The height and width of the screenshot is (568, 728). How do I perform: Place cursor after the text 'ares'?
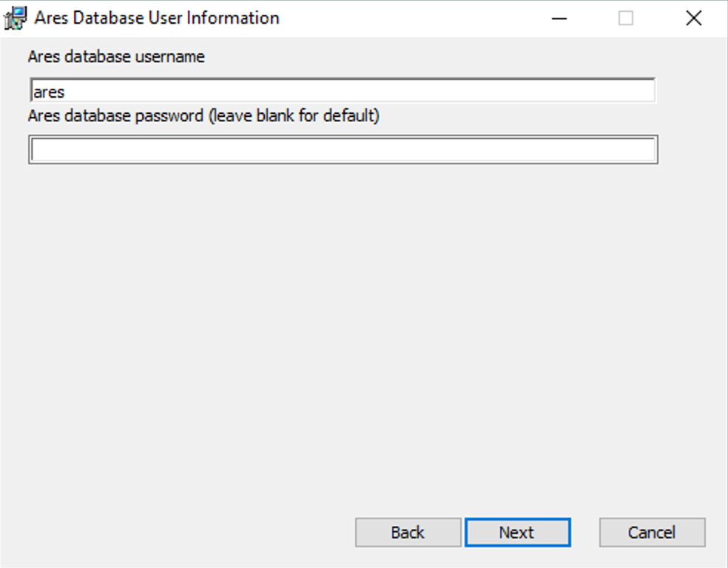coord(65,90)
